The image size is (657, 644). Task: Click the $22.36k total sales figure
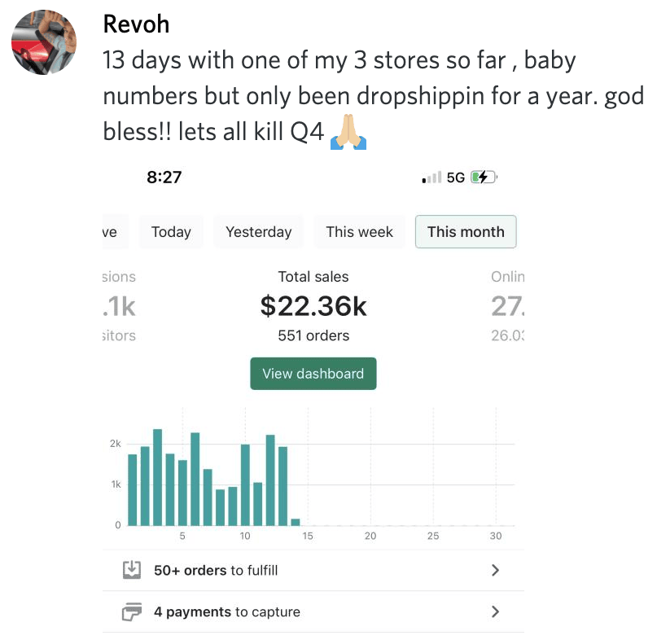click(313, 306)
